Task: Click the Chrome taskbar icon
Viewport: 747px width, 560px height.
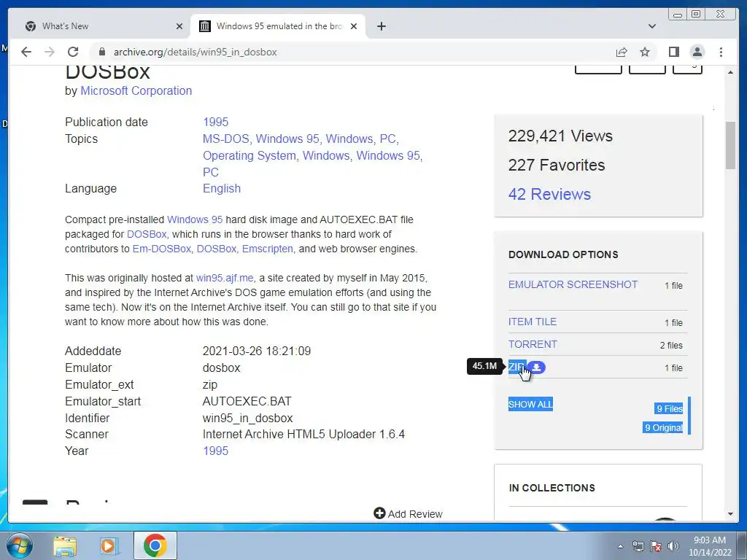Action: (x=155, y=545)
